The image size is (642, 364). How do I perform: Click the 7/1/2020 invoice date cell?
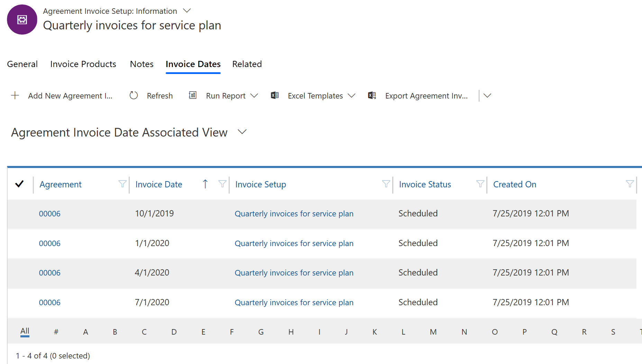point(152,302)
